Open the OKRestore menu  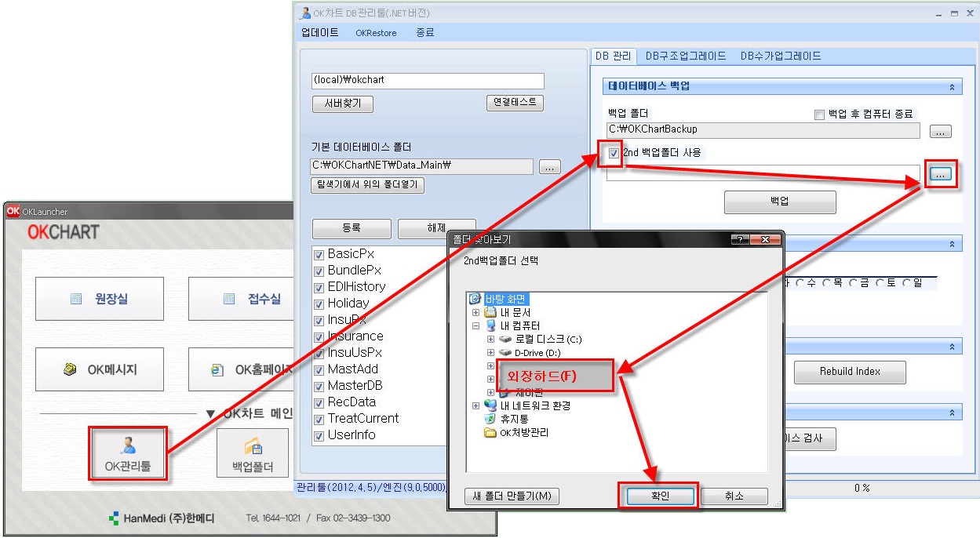click(376, 33)
